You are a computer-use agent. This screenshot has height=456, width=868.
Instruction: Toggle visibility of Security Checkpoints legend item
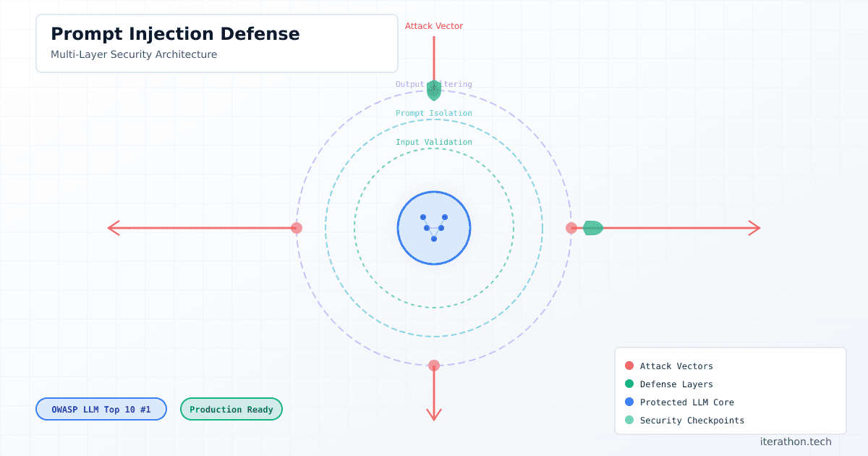pos(628,420)
